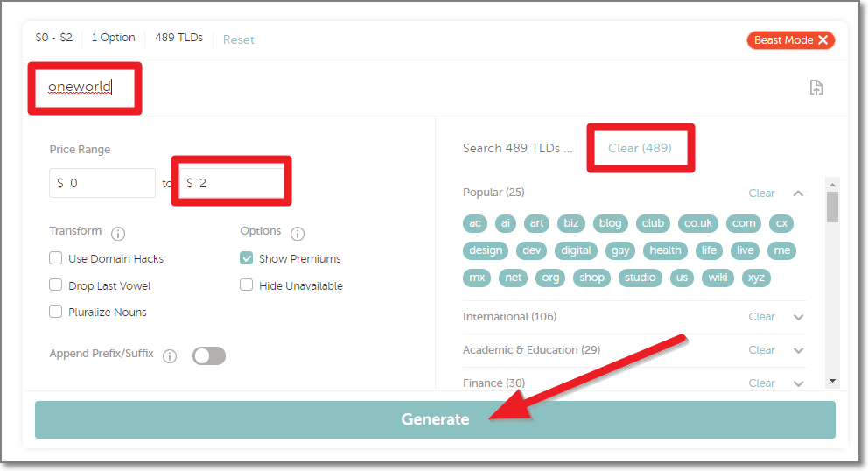Toggle Append Prefix/Suffix switch
The height and width of the screenshot is (471, 868).
209,355
